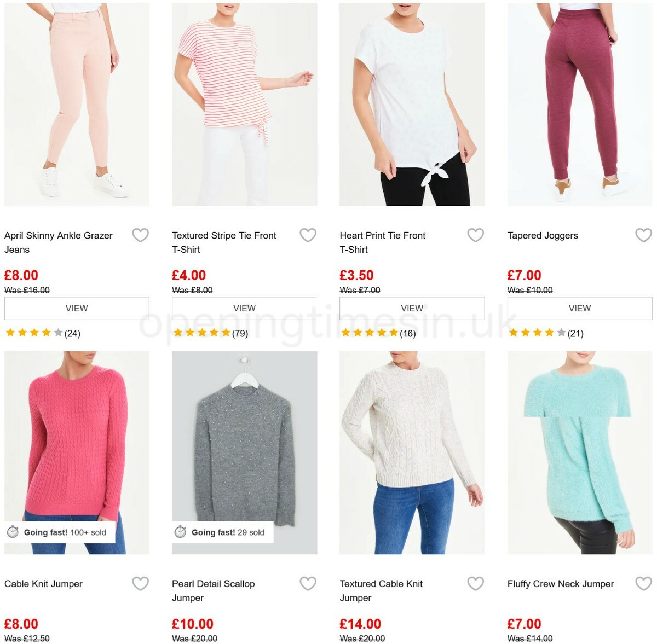Toggle wishlist for Cable Knit Jumper
The height and width of the screenshot is (644, 657).
(x=141, y=583)
